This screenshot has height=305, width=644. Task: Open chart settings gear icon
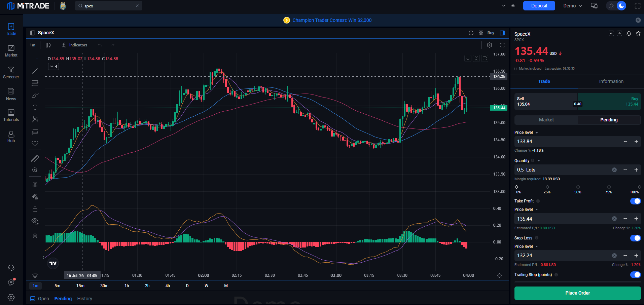click(490, 45)
